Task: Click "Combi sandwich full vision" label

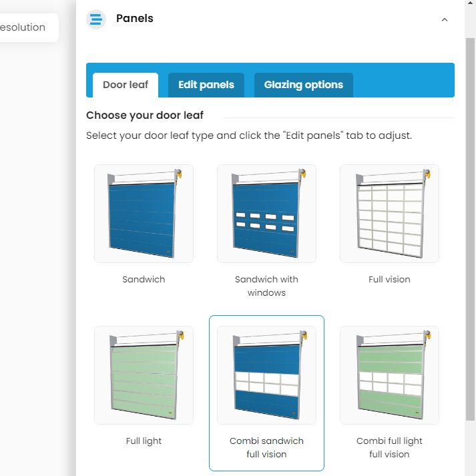Action: pyautogui.click(x=266, y=447)
